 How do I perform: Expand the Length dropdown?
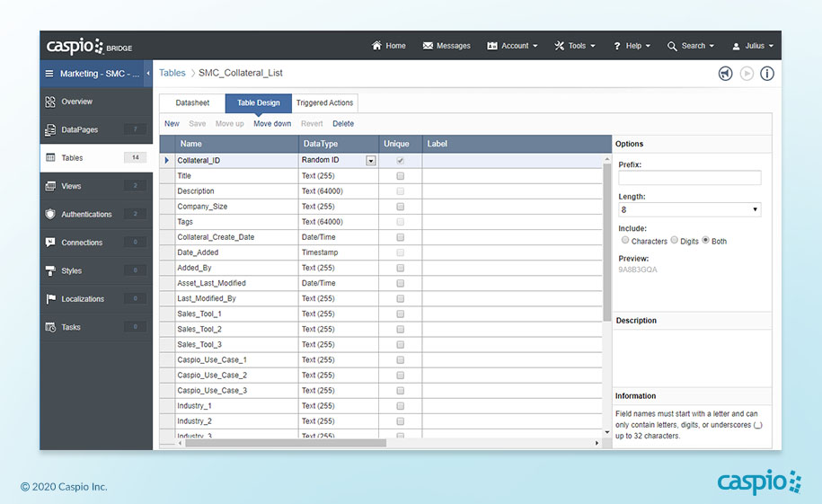click(689, 209)
